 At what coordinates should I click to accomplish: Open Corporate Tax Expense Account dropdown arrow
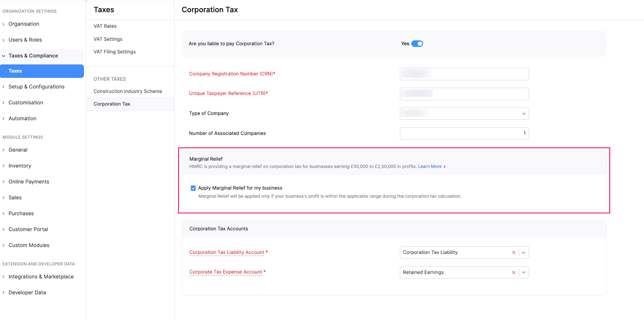[524, 272]
